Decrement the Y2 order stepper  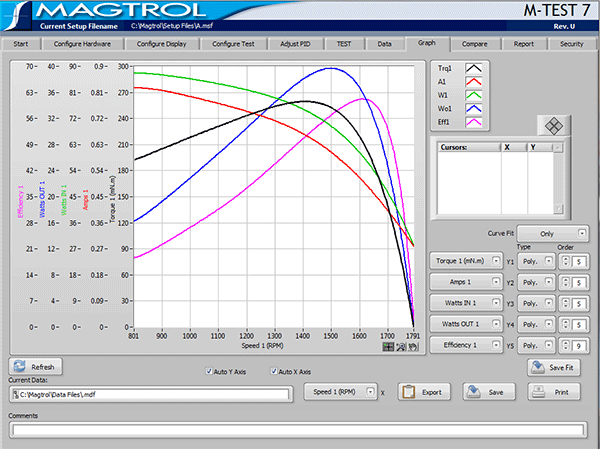(566, 286)
